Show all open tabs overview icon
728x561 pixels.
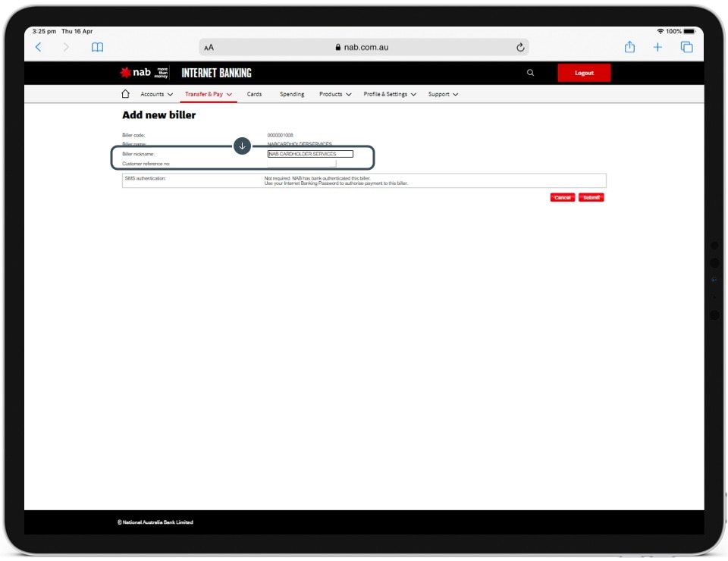(x=686, y=47)
